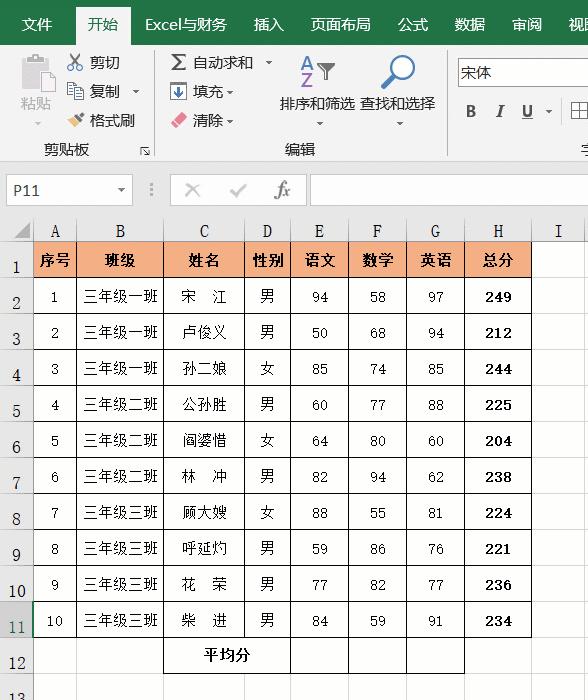588x700 pixels.
Task: Expand the Copy (复制) dropdown arrow
Action: 136,92
